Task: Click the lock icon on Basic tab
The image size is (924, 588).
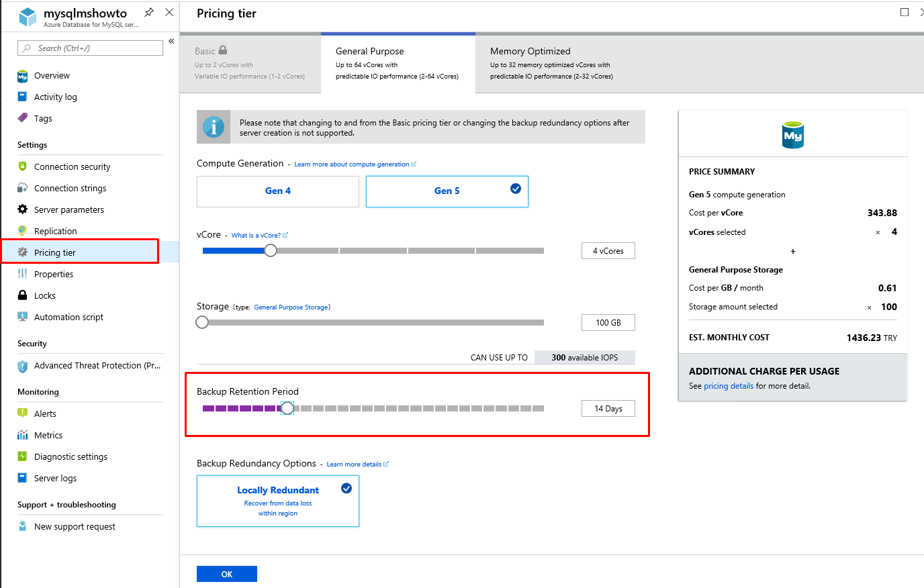Action: coord(223,50)
